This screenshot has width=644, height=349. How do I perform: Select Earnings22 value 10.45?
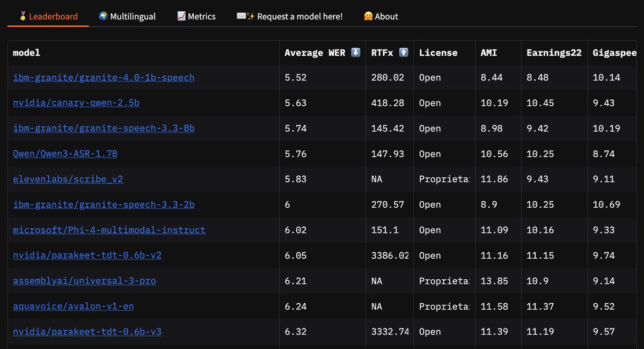pyautogui.click(x=540, y=103)
